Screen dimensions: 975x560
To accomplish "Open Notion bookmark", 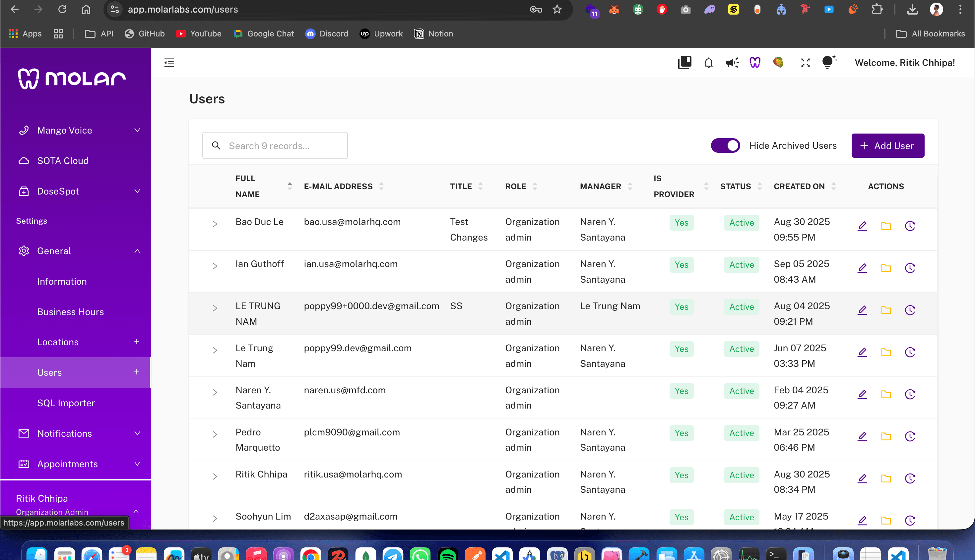I will coord(433,34).
